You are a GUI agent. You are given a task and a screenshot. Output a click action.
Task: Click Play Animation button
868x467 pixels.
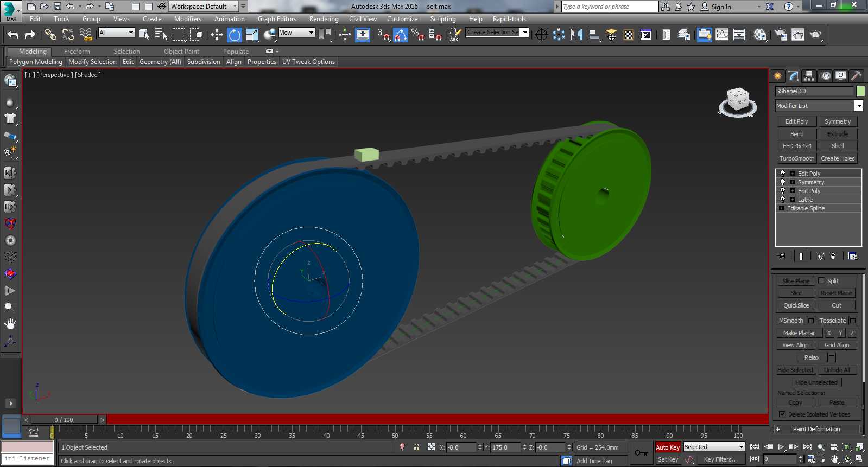tap(781, 447)
